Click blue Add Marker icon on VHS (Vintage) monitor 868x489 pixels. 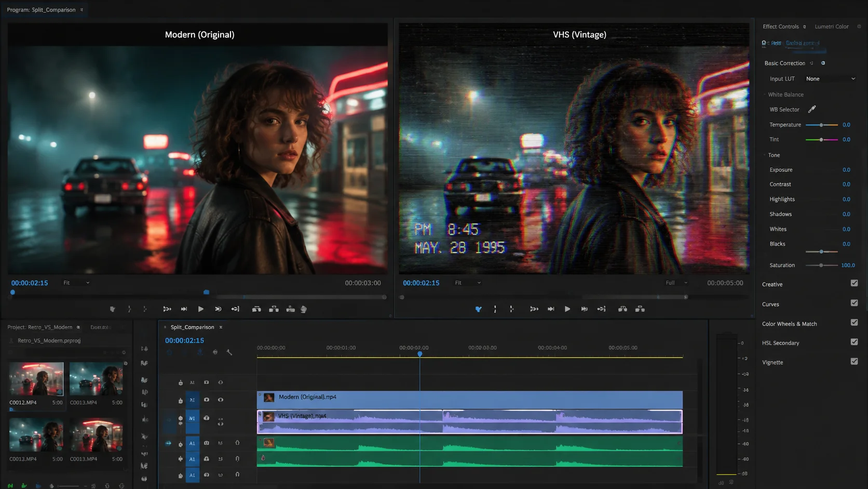click(x=478, y=309)
